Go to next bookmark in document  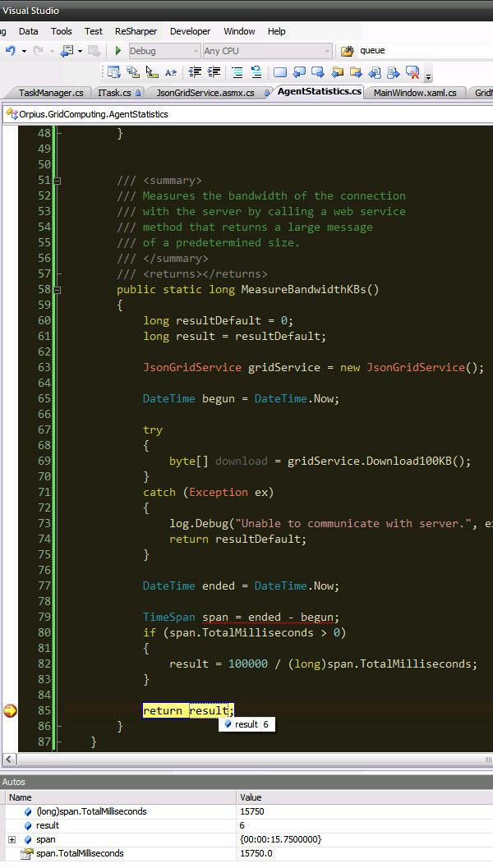394,72
